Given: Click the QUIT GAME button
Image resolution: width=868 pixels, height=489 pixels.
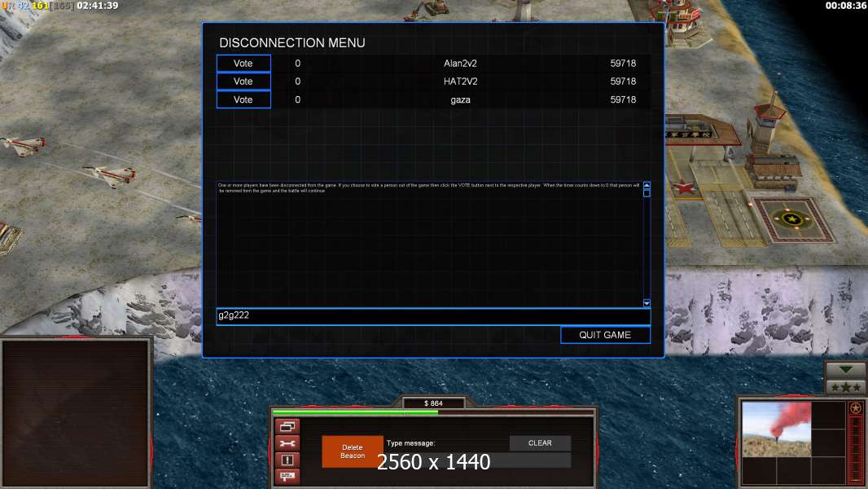Looking at the screenshot, I should (605, 335).
